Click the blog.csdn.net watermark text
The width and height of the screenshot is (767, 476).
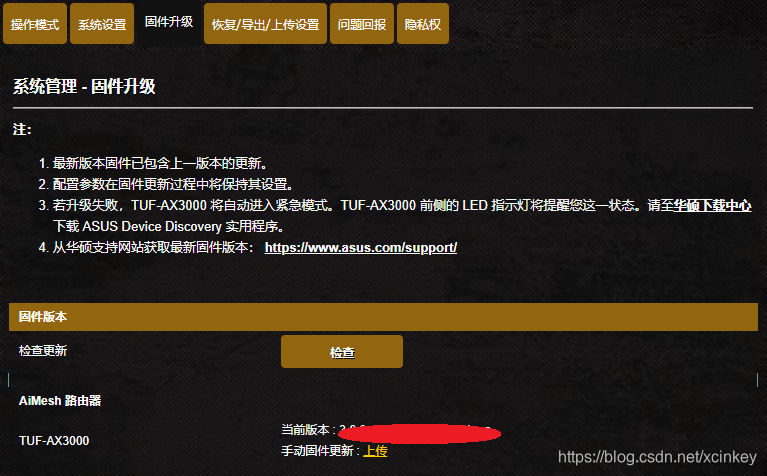657,457
